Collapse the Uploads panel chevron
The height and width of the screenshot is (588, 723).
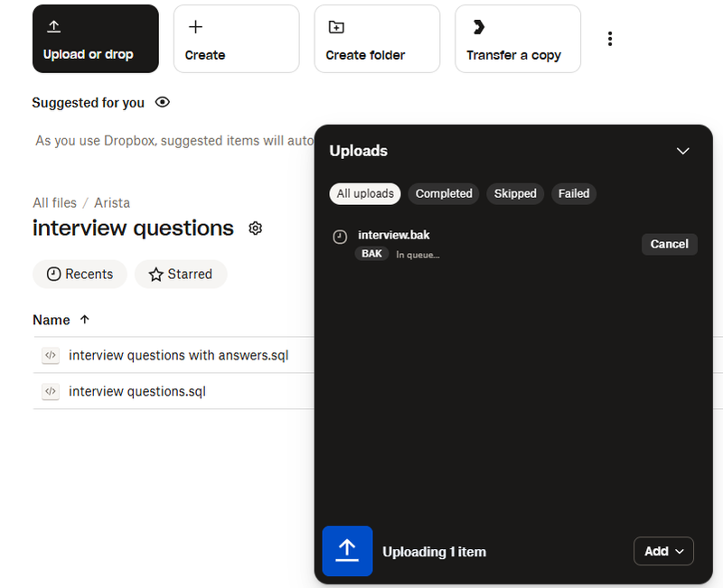coord(683,151)
